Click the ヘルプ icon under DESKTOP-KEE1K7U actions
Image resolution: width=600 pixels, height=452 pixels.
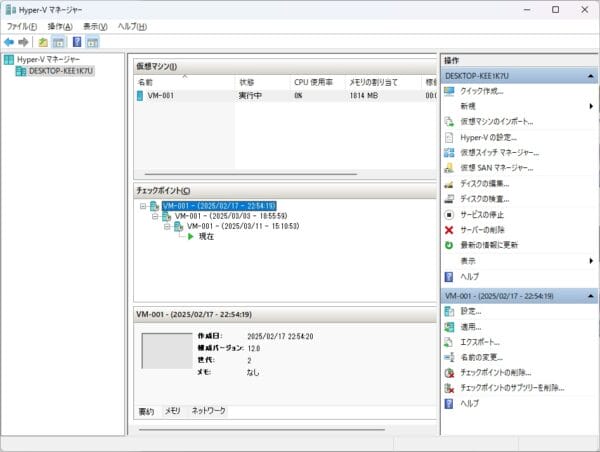449,277
